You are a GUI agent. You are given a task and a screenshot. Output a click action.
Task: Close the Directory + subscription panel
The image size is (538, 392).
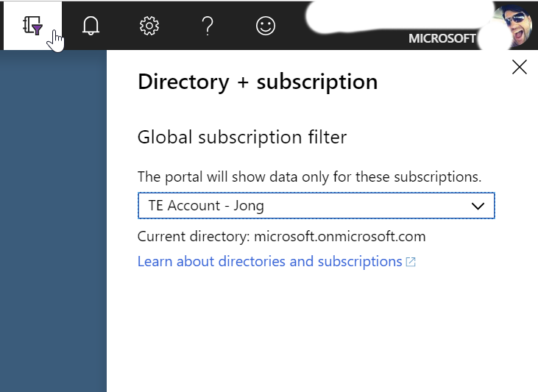[520, 68]
